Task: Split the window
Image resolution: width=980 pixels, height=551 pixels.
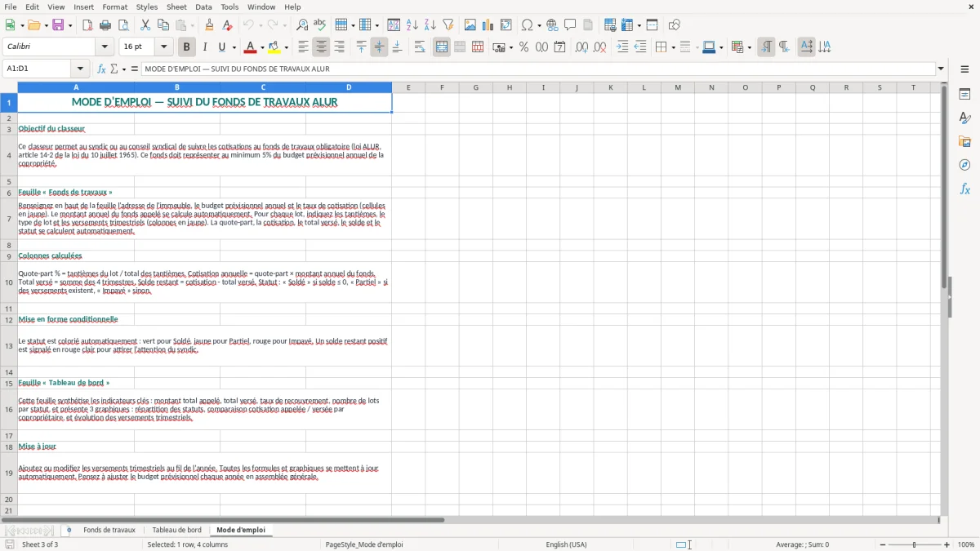Action: tap(653, 25)
